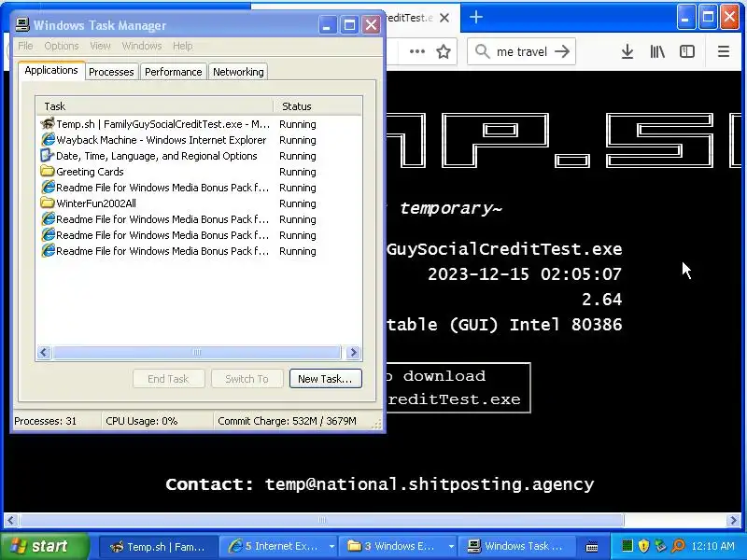Image resolution: width=747 pixels, height=560 pixels.
Task: Sort by the Status column header
Action: [x=317, y=106]
